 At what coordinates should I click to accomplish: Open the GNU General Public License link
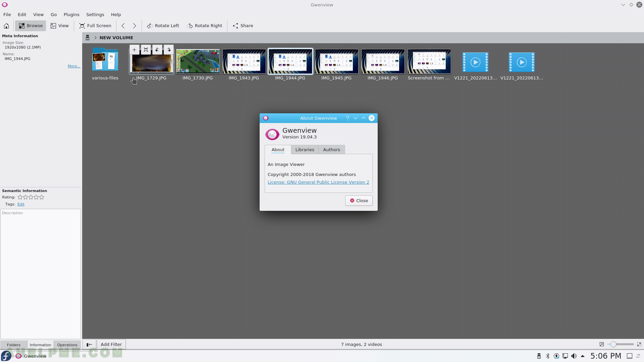click(x=318, y=182)
